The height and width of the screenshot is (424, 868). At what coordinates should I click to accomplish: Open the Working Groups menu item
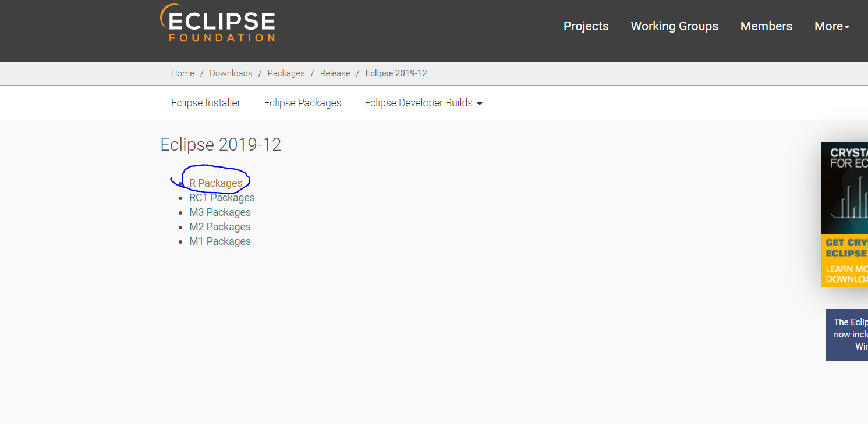pyautogui.click(x=674, y=26)
